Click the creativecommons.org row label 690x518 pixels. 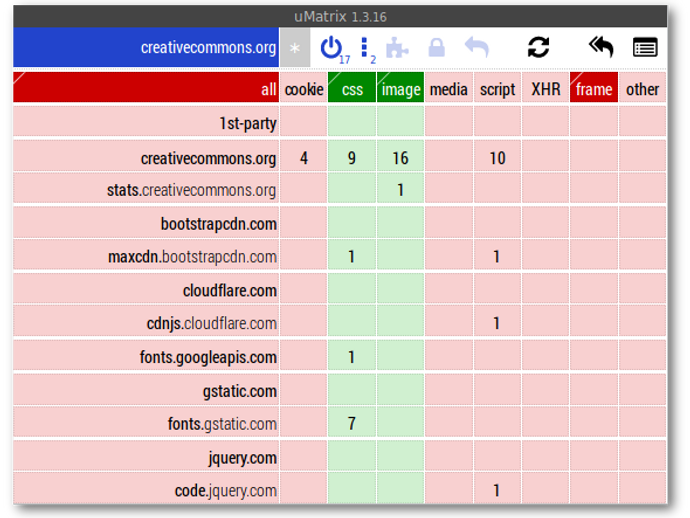146,155
